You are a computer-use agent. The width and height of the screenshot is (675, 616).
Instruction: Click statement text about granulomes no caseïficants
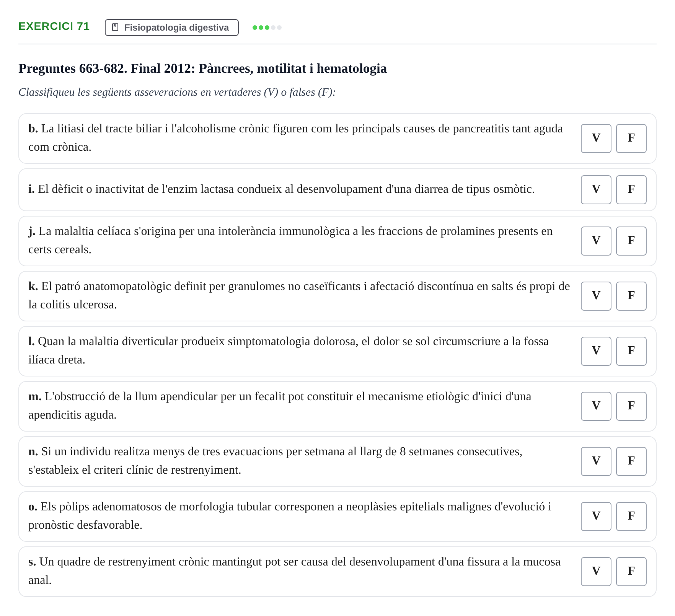coord(299,295)
